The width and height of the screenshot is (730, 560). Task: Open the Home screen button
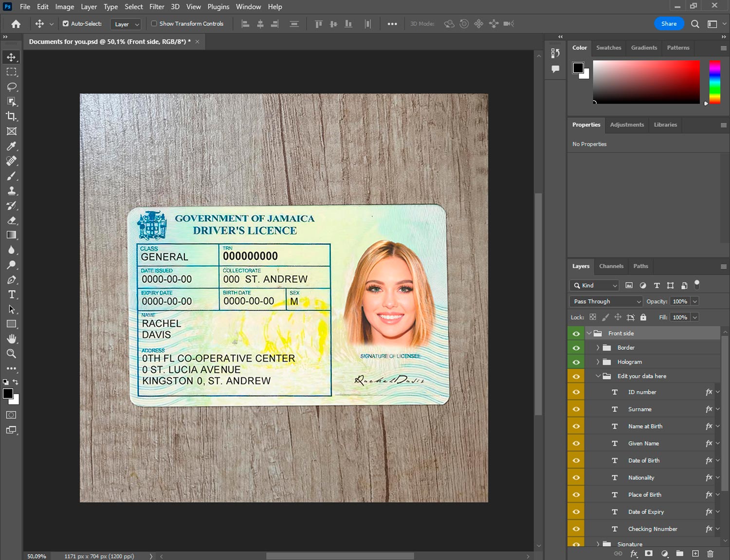tap(16, 24)
